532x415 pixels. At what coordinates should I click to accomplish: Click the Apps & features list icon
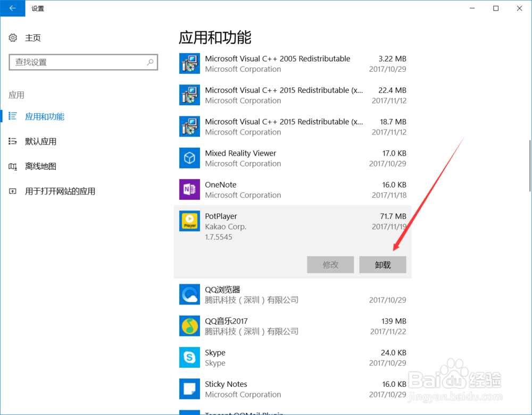(13, 116)
